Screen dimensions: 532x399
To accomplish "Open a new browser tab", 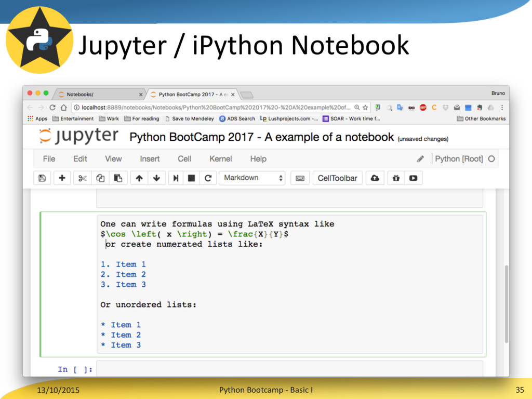I will pyautogui.click(x=247, y=95).
